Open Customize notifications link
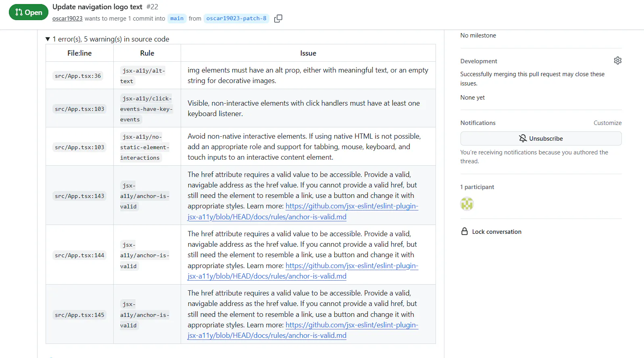644x358 pixels. [607, 123]
